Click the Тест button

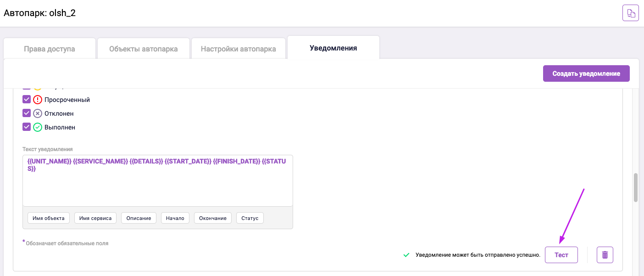[x=561, y=255]
